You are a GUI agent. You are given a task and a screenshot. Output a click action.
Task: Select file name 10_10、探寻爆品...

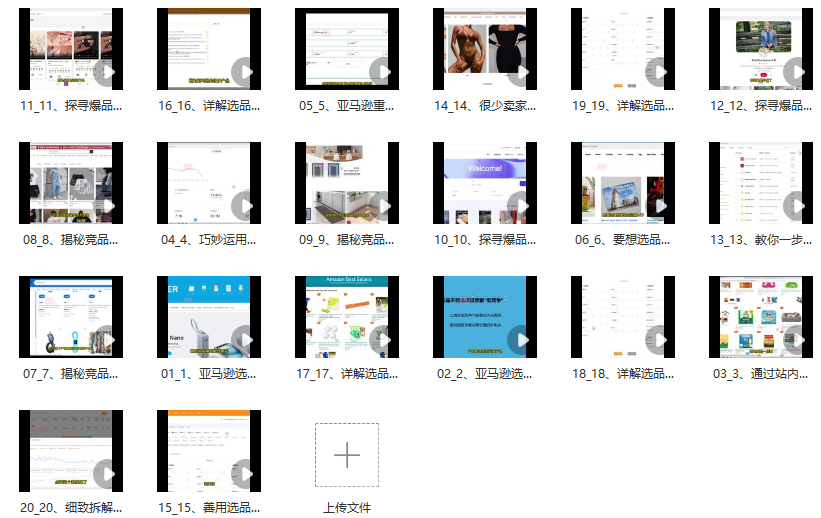(485, 240)
